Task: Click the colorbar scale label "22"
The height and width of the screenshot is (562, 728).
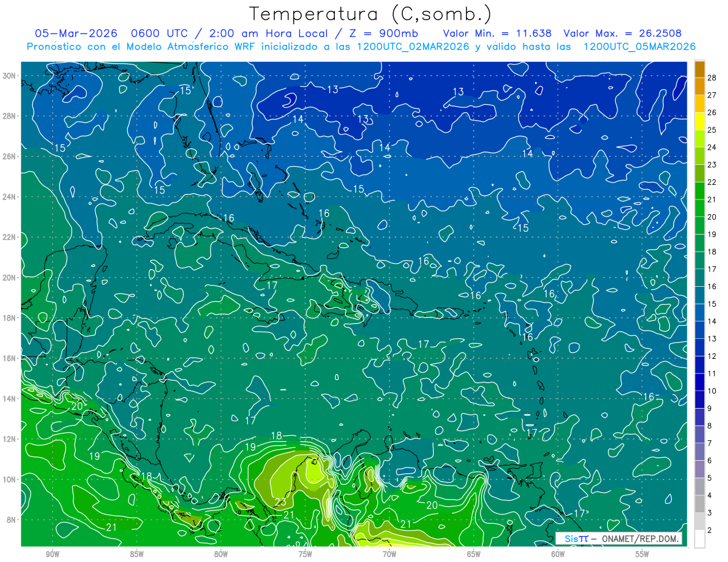Action: pos(712,182)
